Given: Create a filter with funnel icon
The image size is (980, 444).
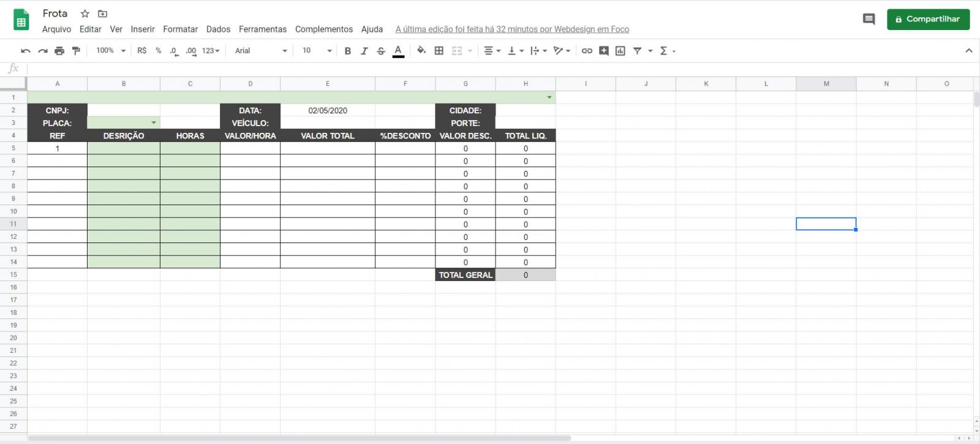Looking at the screenshot, I should pos(638,51).
